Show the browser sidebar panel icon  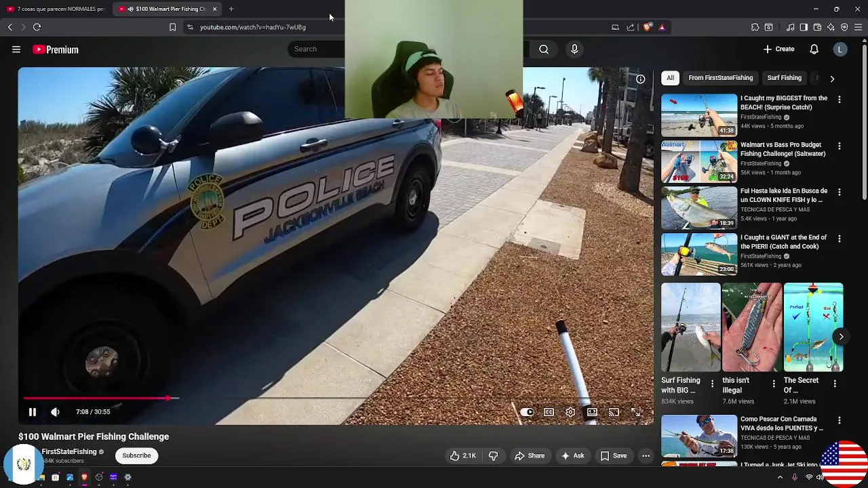point(804,27)
